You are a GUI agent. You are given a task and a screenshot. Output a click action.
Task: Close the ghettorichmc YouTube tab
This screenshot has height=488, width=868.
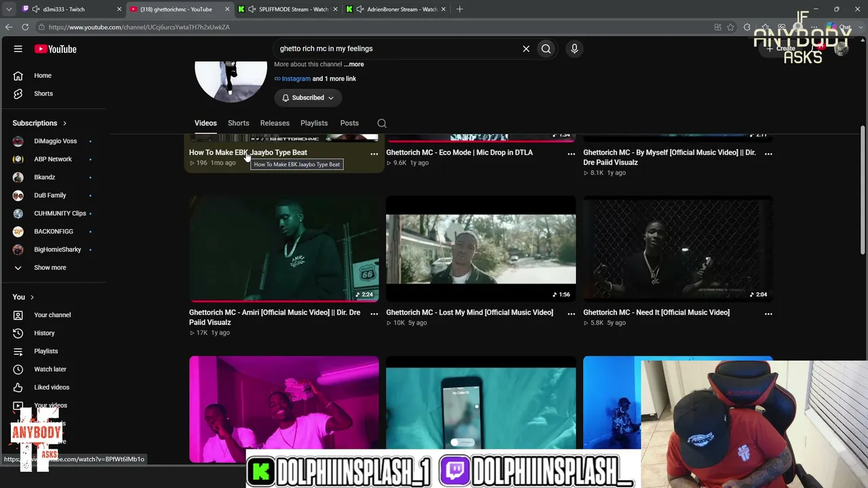pyautogui.click(x=226, y=9)
